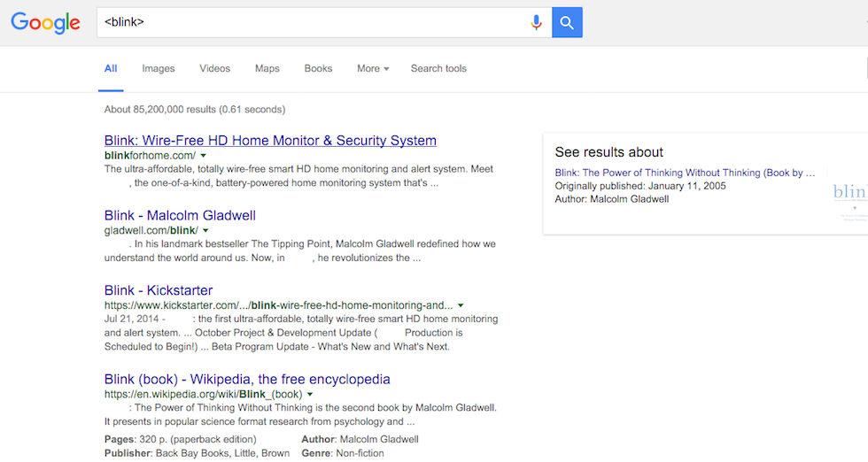Click the blue search magnifier button
Viewport: 868px width, 462px height.
click(567, 23)
